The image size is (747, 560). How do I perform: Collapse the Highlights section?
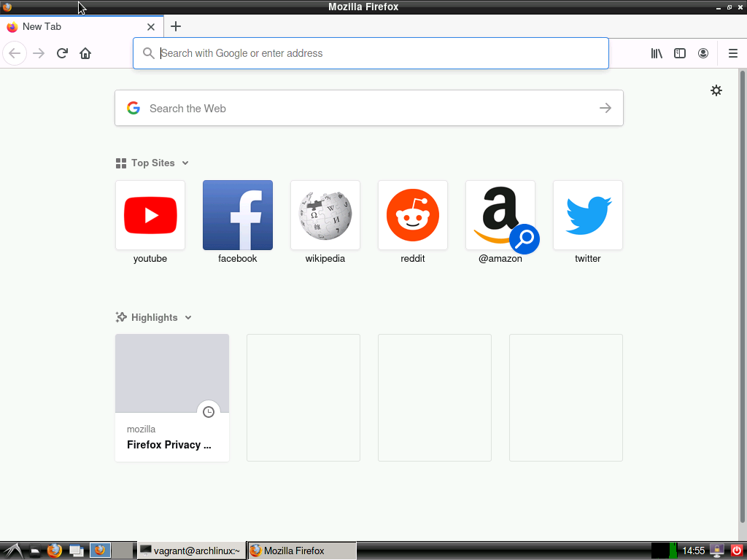click(188, 318)
